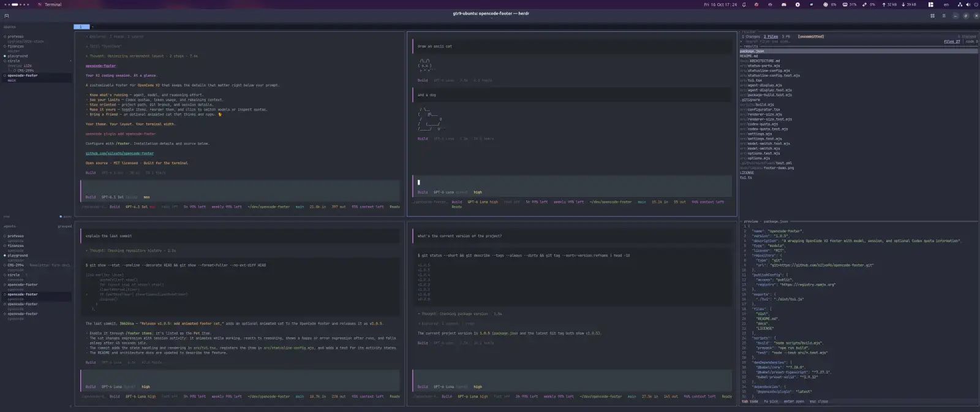
Task: Click the workspace switcher dots in the top bar
Action: tap(17, 4)
